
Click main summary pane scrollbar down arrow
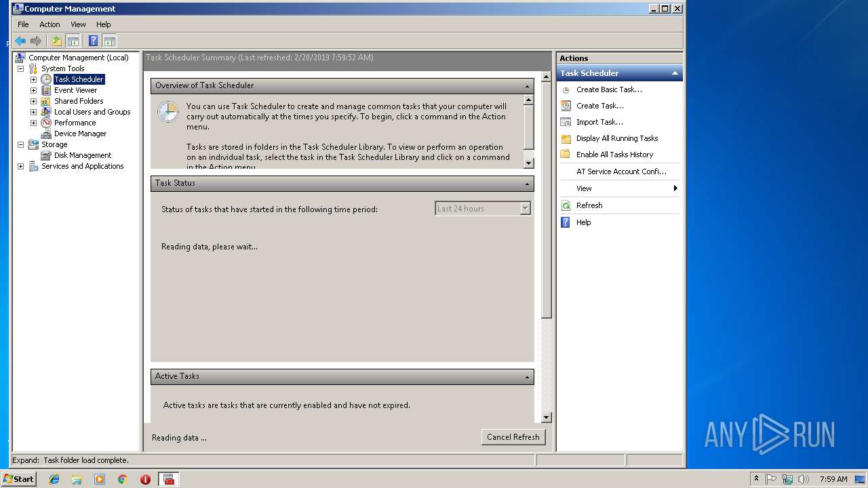click(x=547, y=418)
